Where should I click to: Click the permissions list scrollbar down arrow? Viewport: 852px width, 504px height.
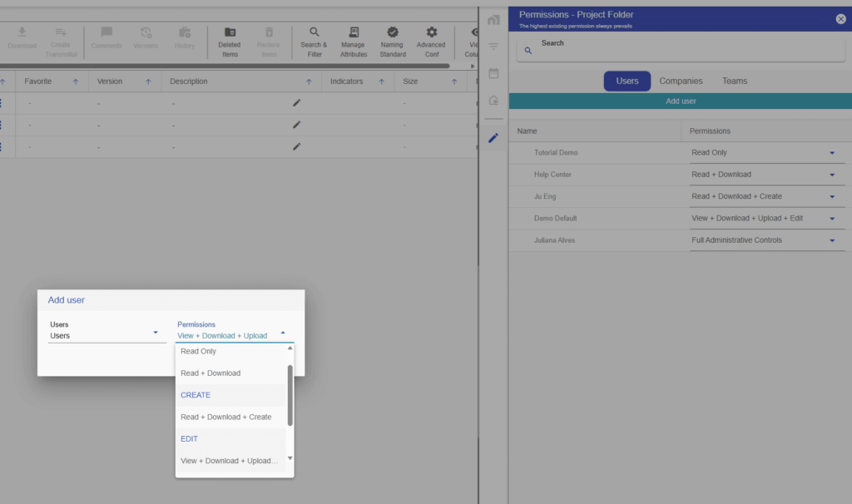(290, 458)
